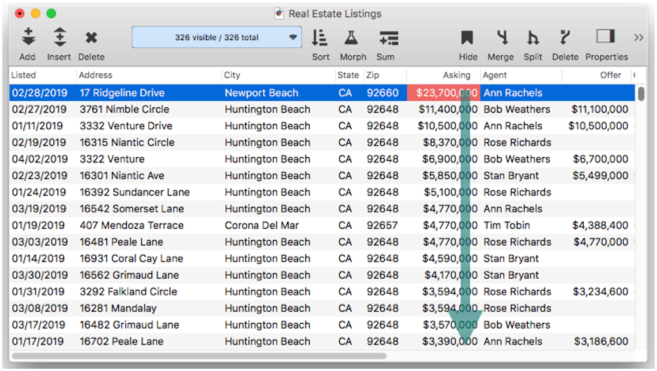Click the Address column header
This screenshot has height=371, width=657.
[x=96, y=75]
